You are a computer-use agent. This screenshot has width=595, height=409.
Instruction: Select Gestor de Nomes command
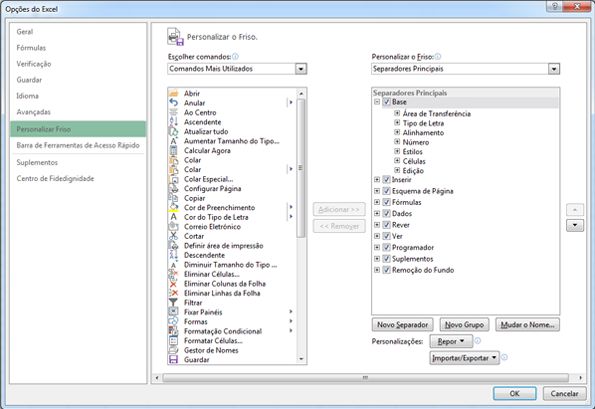pos(211,350)
